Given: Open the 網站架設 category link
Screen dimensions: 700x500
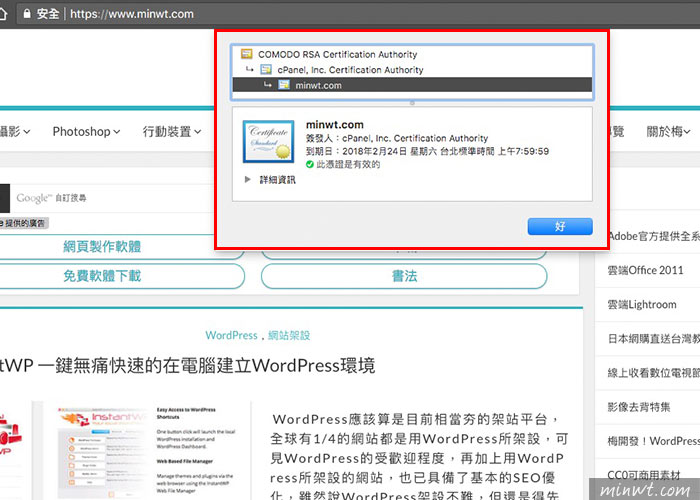Looking at the screenshot, I should (x=289, y=335).
